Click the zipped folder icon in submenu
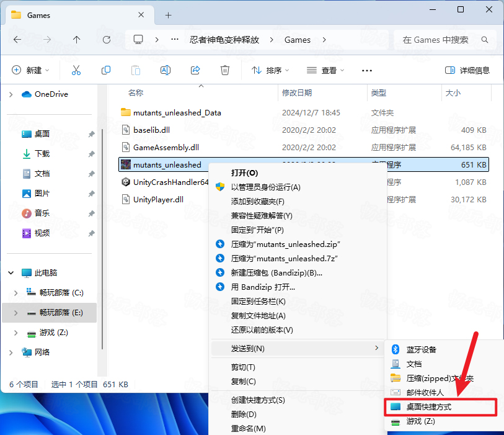 396,378
